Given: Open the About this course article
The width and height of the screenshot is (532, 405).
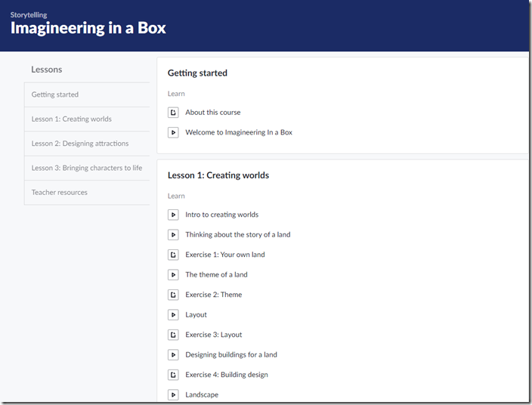Looking at the screenshot, I should tap(213, 113).
